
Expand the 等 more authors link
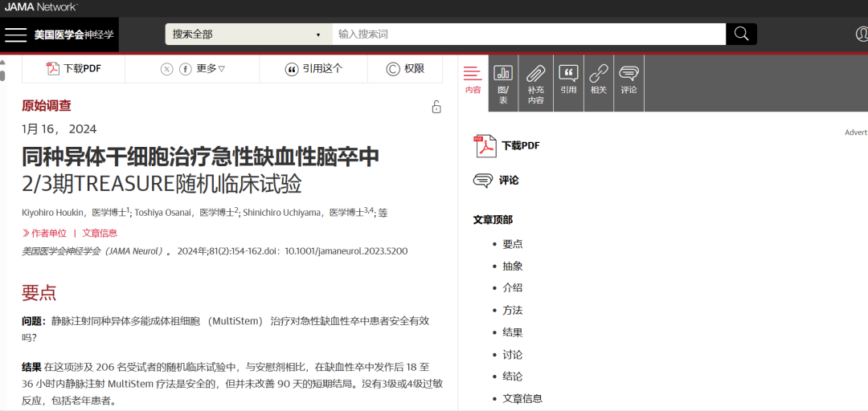[383, 213]
